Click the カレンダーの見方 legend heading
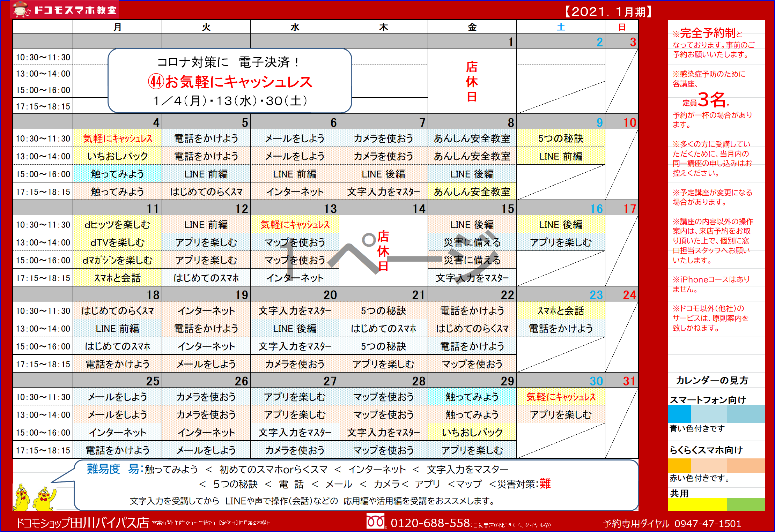Screen dimensions: 775x532 pos(712,380)
